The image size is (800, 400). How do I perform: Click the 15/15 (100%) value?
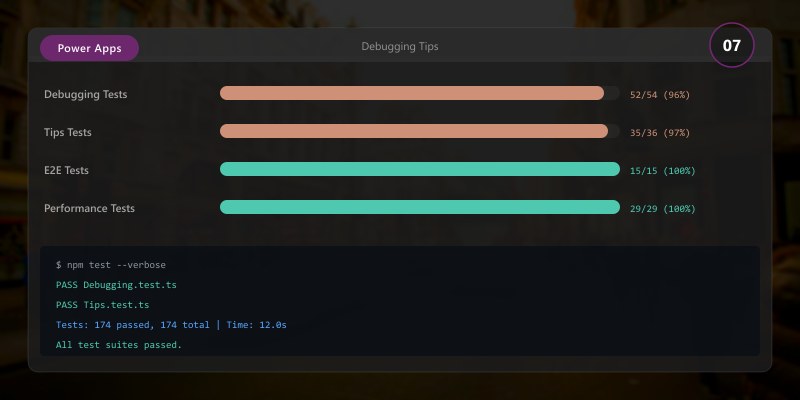click(x=663, y=171)
